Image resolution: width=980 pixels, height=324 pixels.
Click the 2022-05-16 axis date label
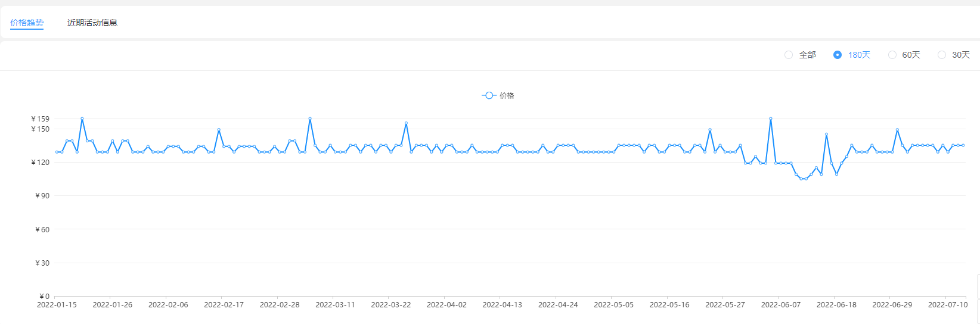(x=669, y=304)
